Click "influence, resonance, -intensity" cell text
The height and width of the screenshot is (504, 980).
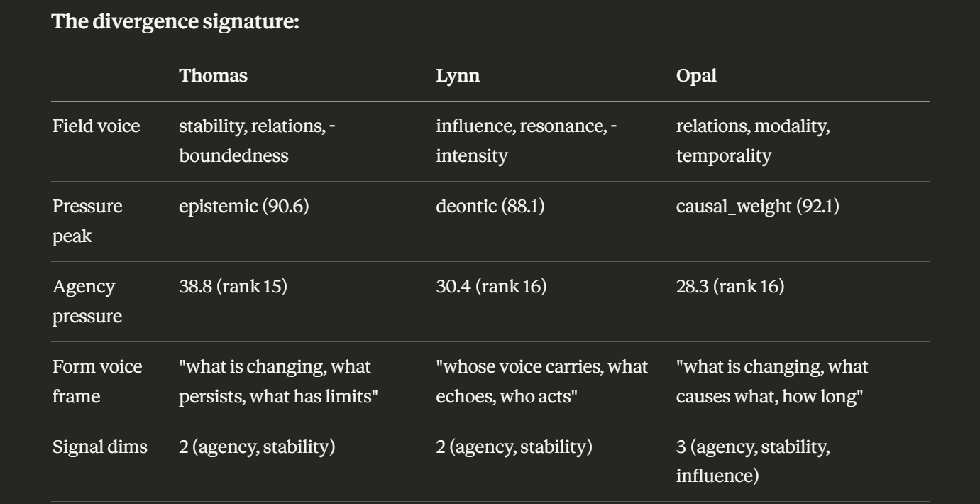coord(526,141)
